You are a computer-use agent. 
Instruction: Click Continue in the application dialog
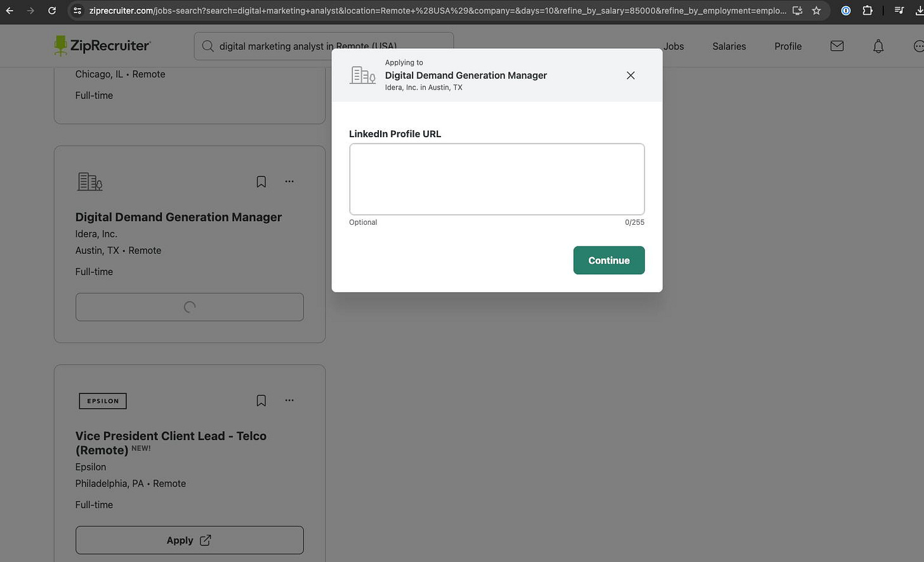click(x=609, y=260)
